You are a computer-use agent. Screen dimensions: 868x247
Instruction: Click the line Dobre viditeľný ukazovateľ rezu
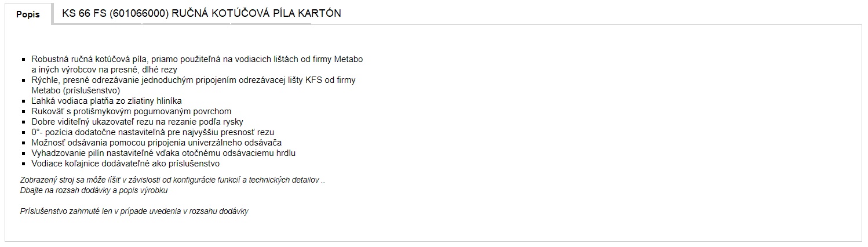click(x=137, y=122)
